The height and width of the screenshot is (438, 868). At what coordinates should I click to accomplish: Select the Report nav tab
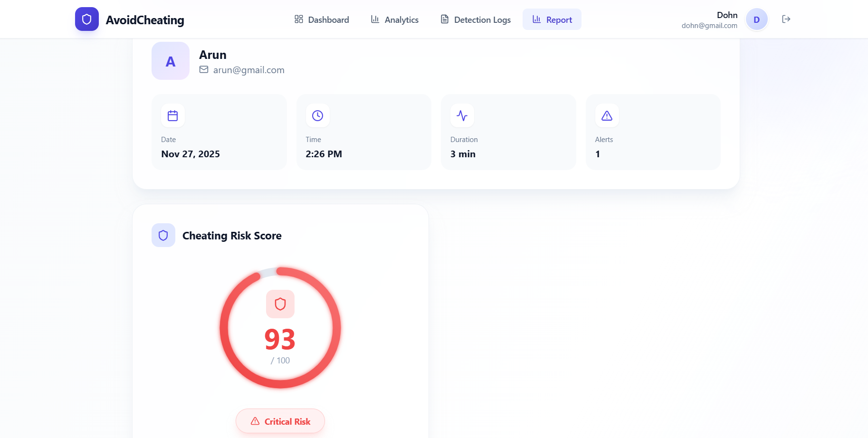[x=552, y=19]
